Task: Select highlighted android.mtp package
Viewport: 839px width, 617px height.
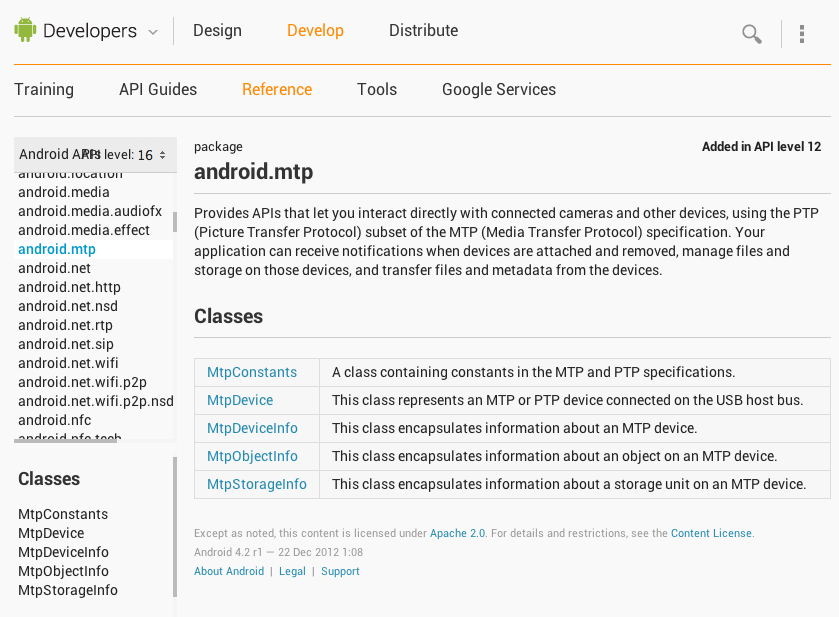Action: (57, 249)
